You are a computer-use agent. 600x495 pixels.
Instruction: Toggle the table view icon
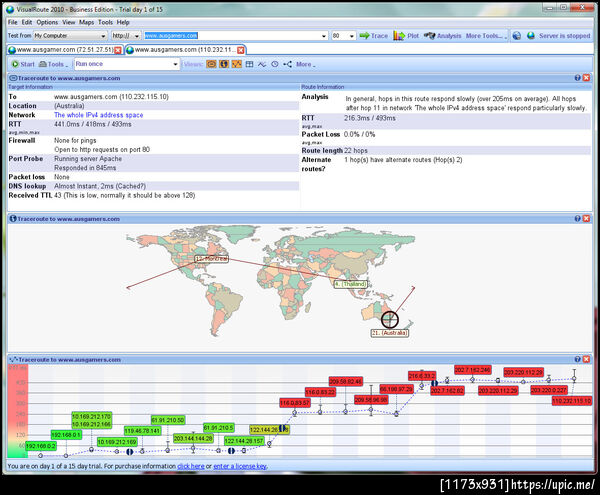(249, 64)
